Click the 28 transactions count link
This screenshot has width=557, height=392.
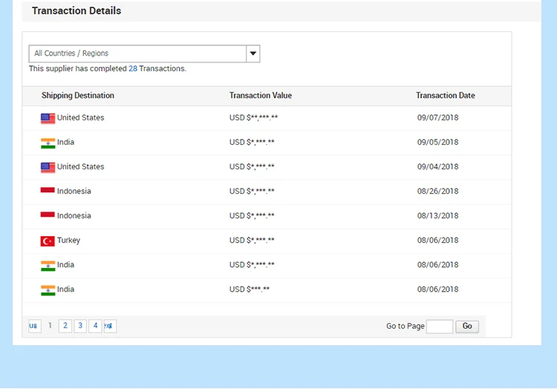(x=133, y=69)
